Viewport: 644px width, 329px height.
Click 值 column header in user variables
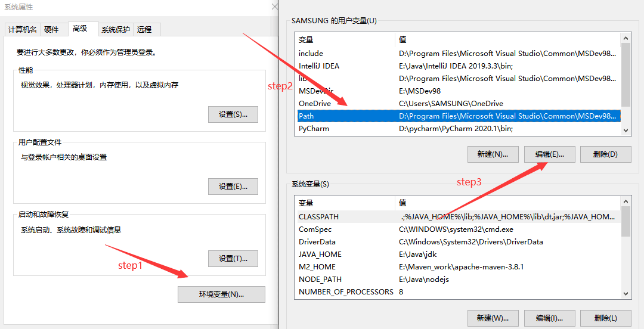click(x=507, y=40)
